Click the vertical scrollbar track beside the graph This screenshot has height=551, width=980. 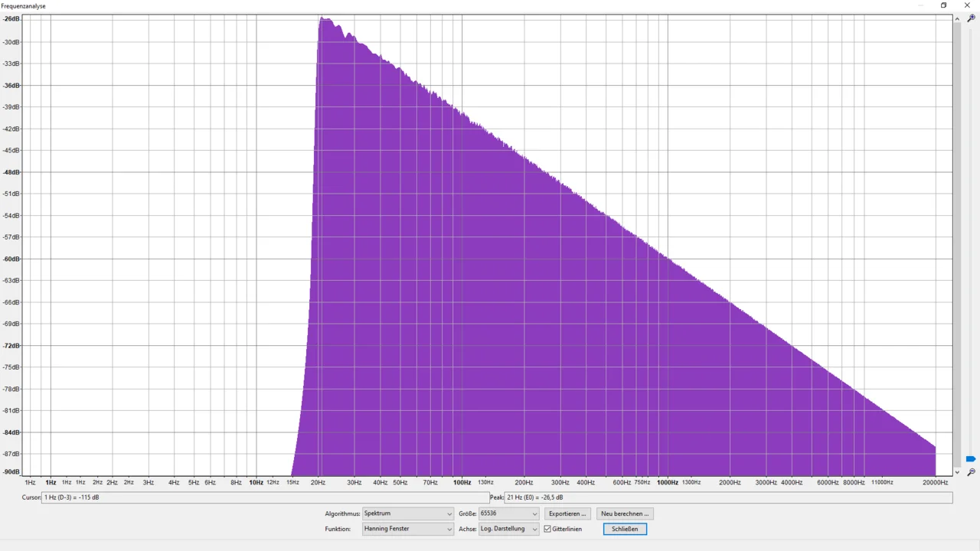(958, 230)
